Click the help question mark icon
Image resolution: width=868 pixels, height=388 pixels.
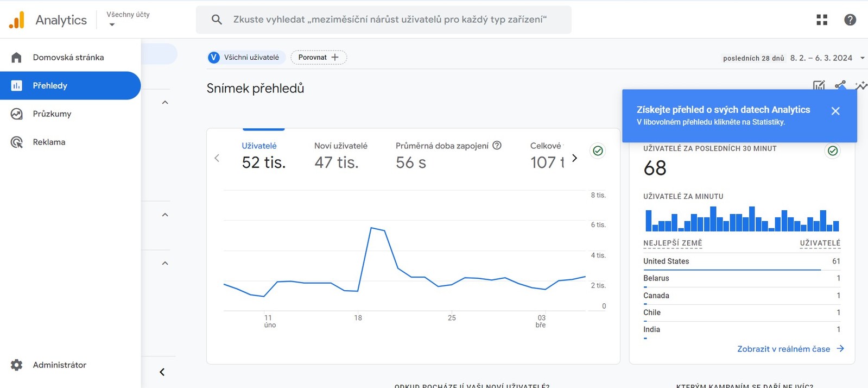[850, 20]
